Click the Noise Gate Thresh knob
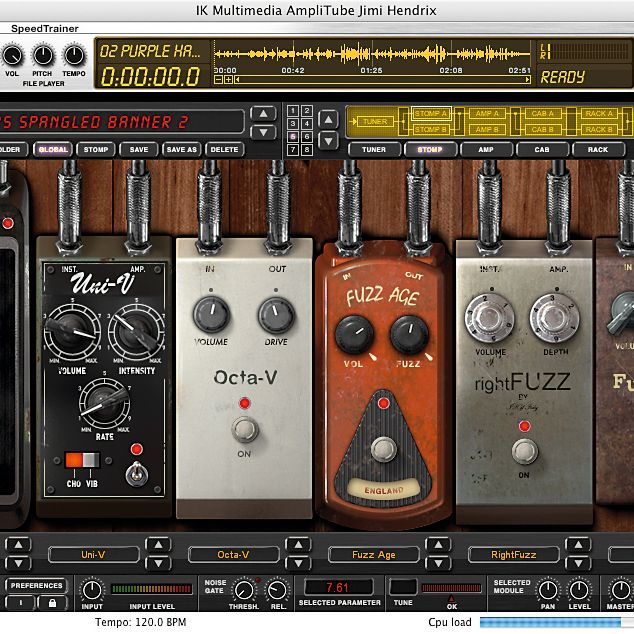634x634 pixels. [x=244, y=591]
